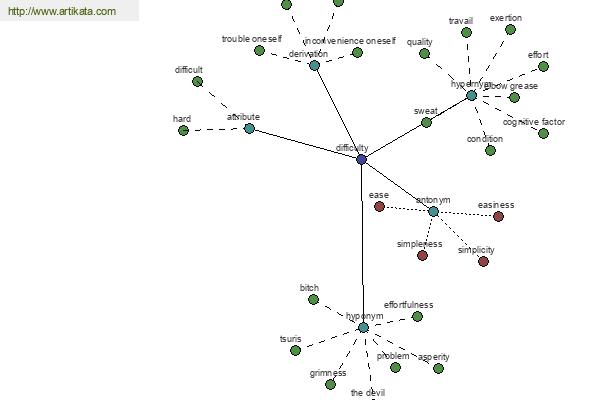Image resolution: width=600 pixels, height=400 pixels.
Task: Select the green 'travail' node
Action: pyautogui.click(x=466, y=33)
